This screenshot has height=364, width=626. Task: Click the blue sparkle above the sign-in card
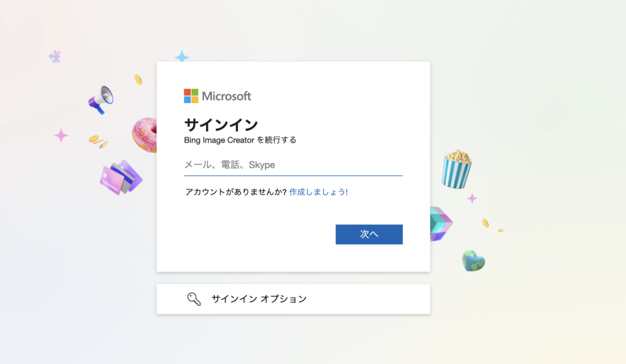[182, 57]
